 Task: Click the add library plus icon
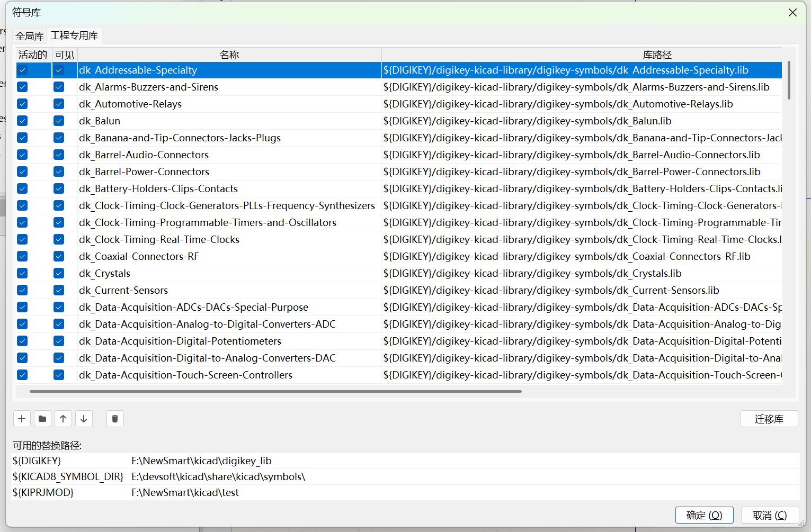tap(22, 419)
